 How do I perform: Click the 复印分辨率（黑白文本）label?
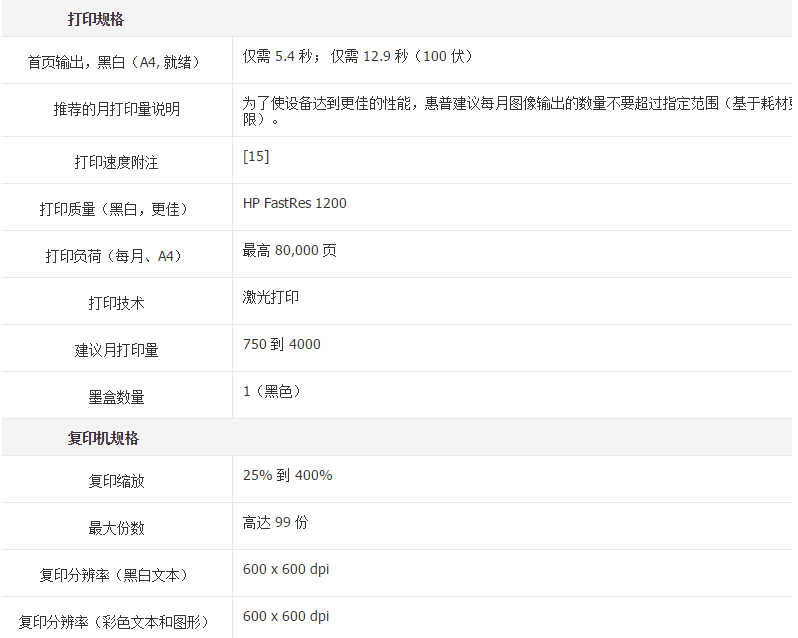coord(116,575)
